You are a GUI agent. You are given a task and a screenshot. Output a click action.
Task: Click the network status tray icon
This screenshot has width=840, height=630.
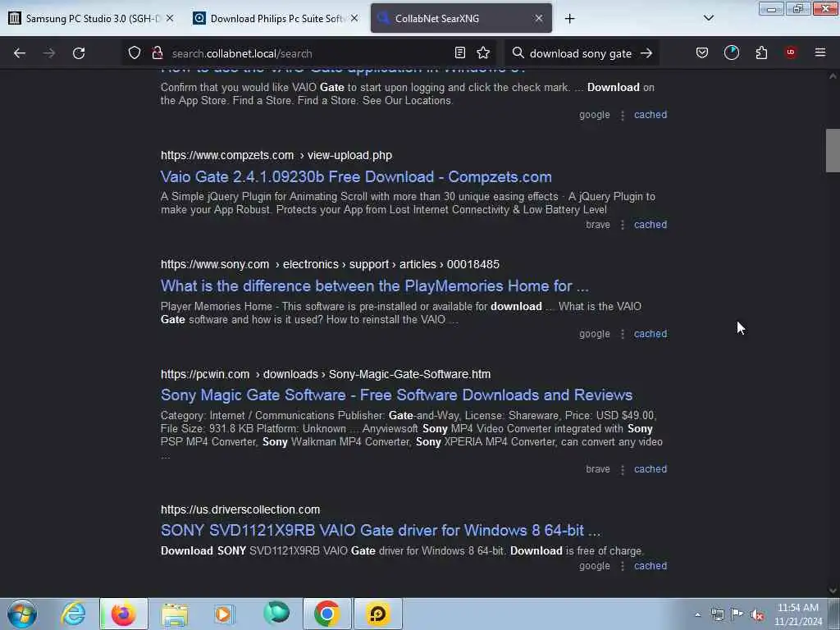[x=717, y=614]
